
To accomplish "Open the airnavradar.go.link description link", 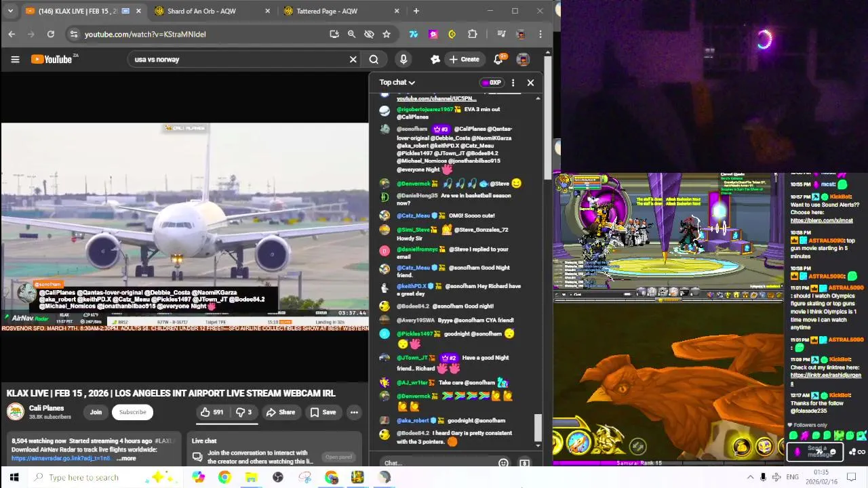I will (x=61, y=459).
